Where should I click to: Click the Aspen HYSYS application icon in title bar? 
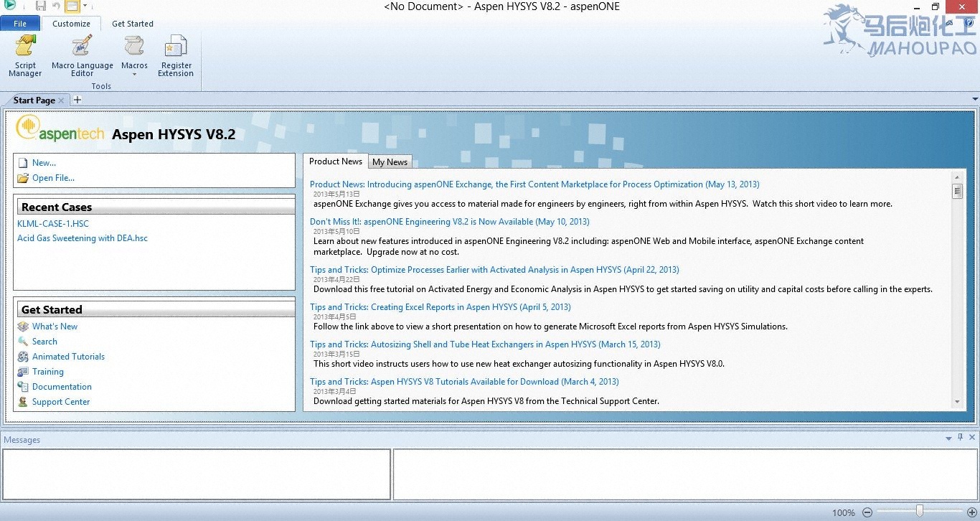(x=9, y=6)
